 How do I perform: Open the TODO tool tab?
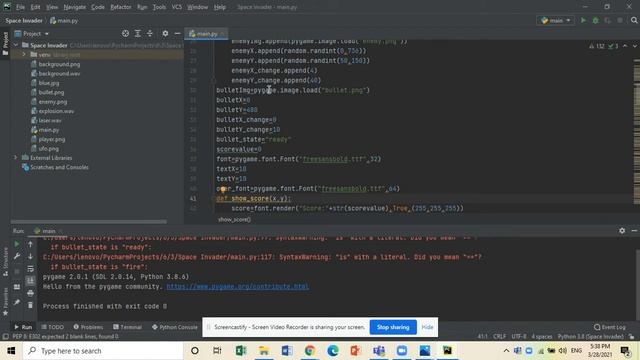pyautogui.click(x=53, y=327)
